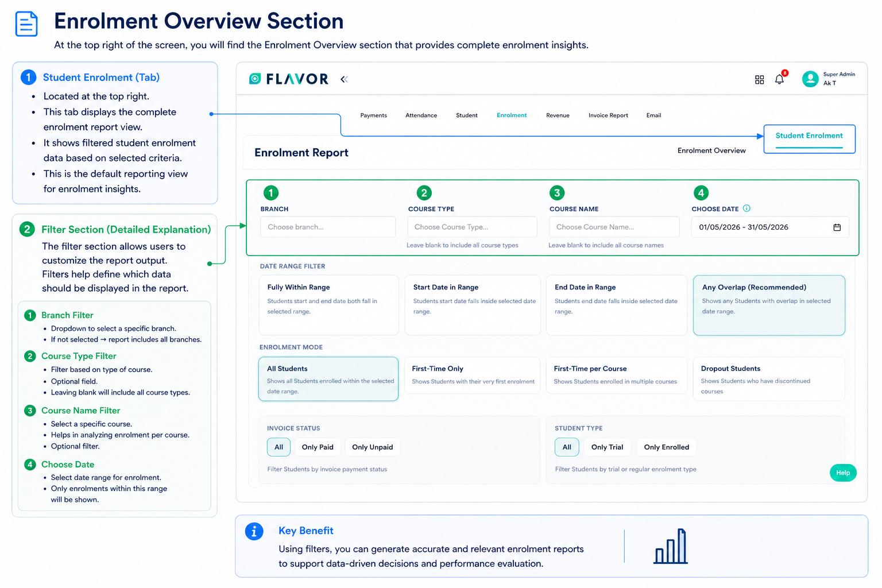Select Only Trial student type
Image resolution: width=882 pixels, height=588 pixels.
(x=607, y=447)
